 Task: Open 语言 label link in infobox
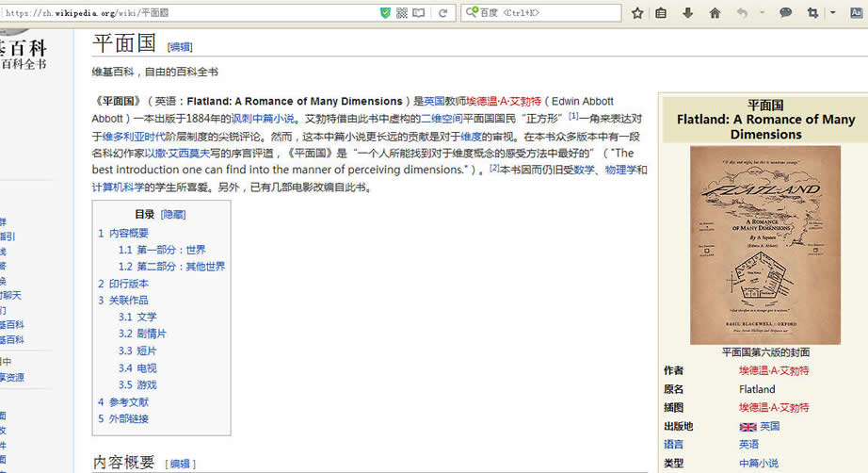tap(674, 444)
